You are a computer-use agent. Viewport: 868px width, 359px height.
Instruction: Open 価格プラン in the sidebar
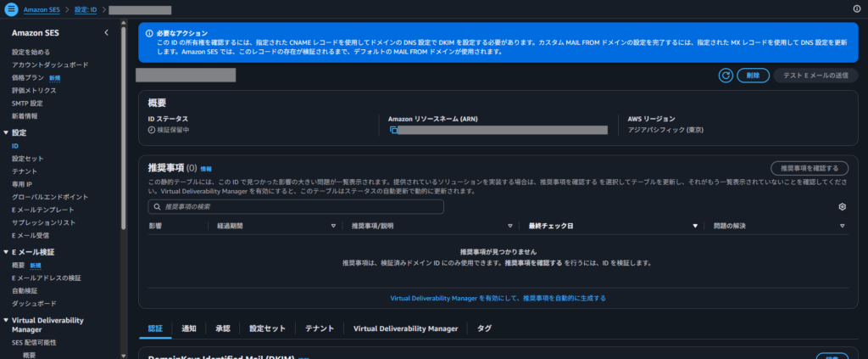[28, 77]
